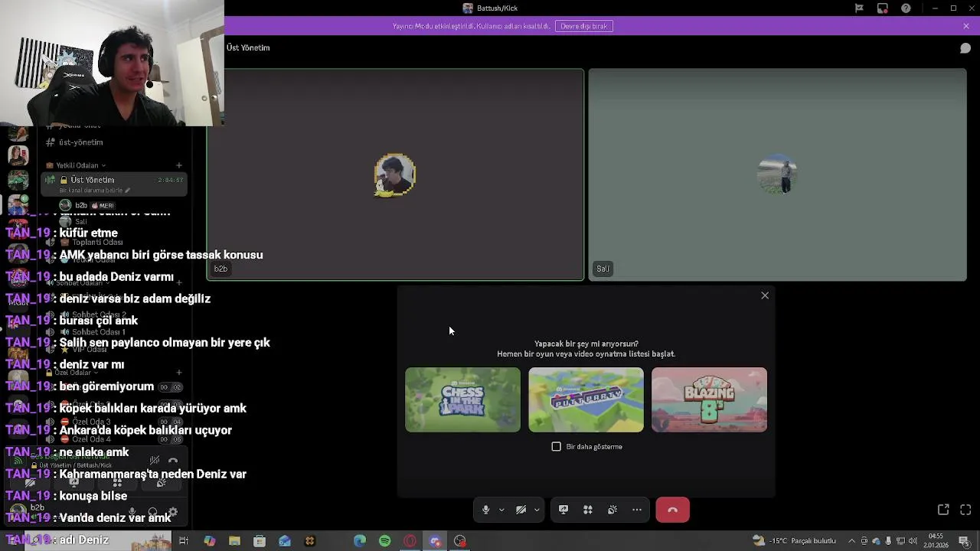Open clock showing 04:55
The height and width of the screenshot is (551, 980).
pyautogui.click(x=936, y=541)
